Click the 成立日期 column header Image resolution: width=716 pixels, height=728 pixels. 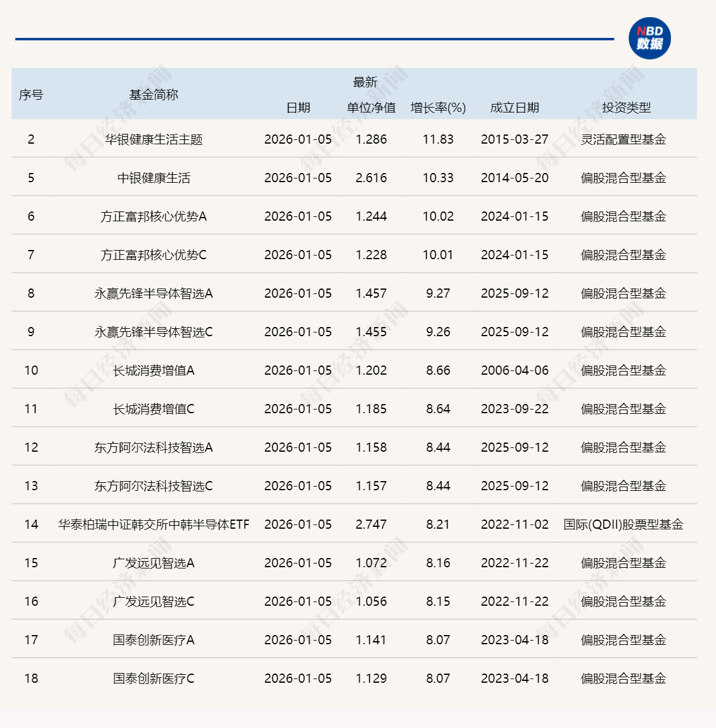click(514, 108)
